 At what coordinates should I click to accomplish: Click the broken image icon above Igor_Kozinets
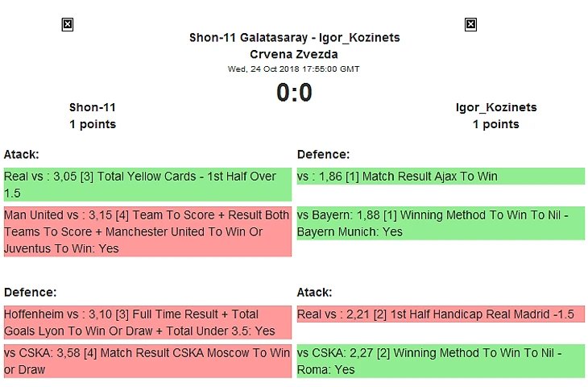[x=471, y=25]
